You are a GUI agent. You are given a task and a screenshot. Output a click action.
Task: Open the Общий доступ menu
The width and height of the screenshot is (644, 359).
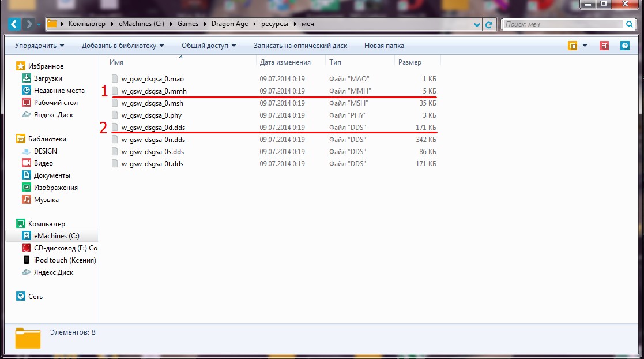click(x=209, y=46)
